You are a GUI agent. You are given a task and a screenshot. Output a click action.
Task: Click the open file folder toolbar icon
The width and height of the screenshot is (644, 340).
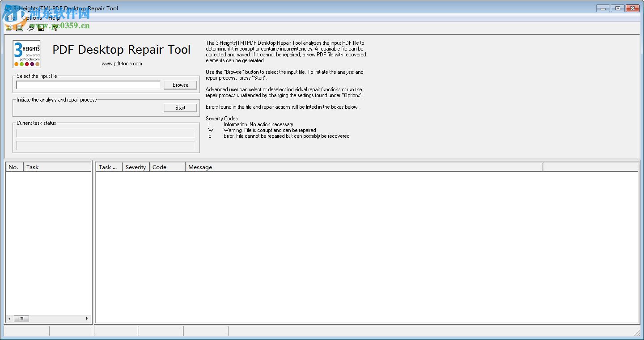pyautogui.click(x=9, y=28)
